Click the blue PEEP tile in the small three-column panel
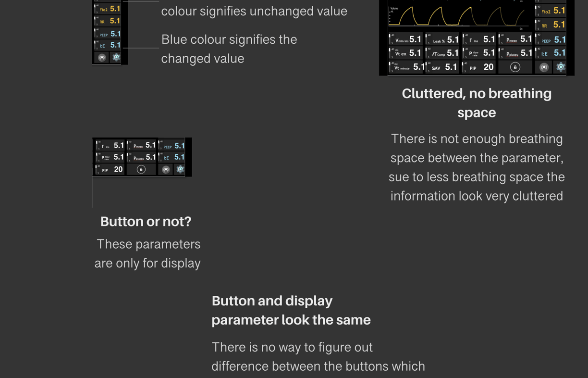Image resolution: width=588 pixels, height=378 pixels. tap(172, 145)
